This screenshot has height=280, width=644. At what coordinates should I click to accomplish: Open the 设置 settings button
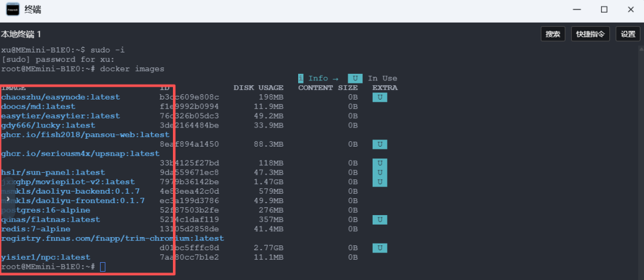click(628, 34)
